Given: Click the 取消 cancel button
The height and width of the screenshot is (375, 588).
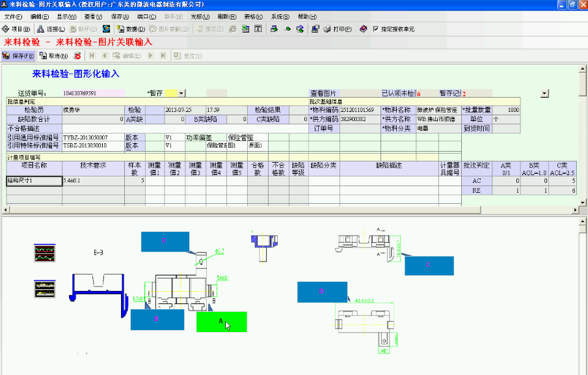Looking at the screenshot, I should [x=53, y=56].
